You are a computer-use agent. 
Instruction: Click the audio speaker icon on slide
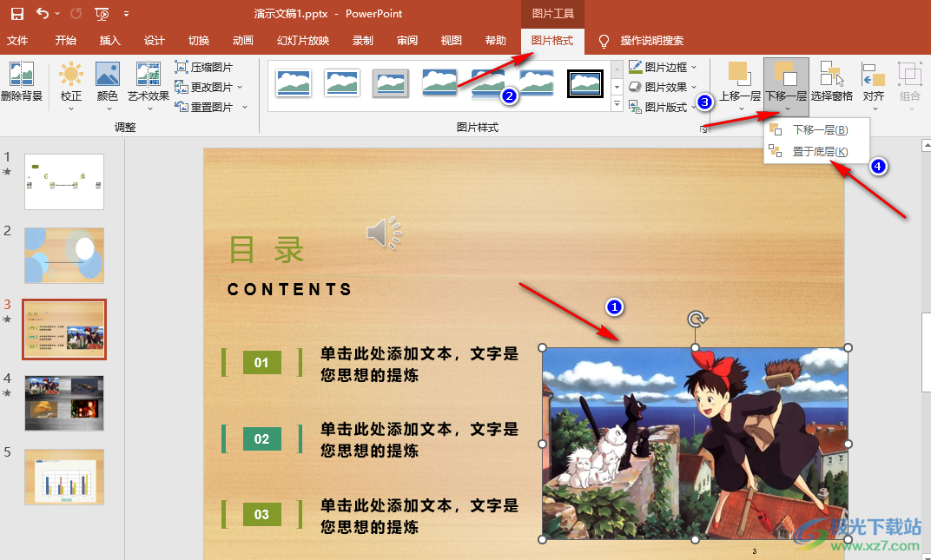tap(384, 233)
